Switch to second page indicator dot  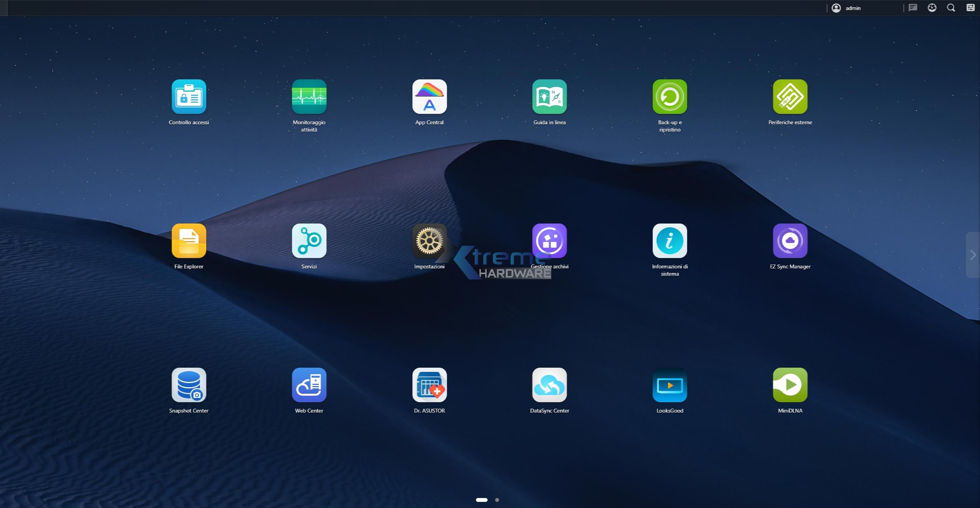[x=497, y=500]
